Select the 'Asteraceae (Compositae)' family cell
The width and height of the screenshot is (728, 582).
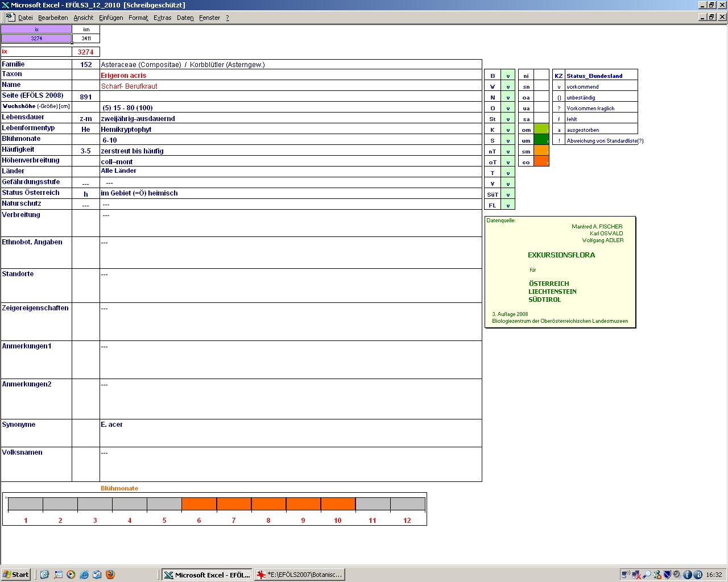291,65
